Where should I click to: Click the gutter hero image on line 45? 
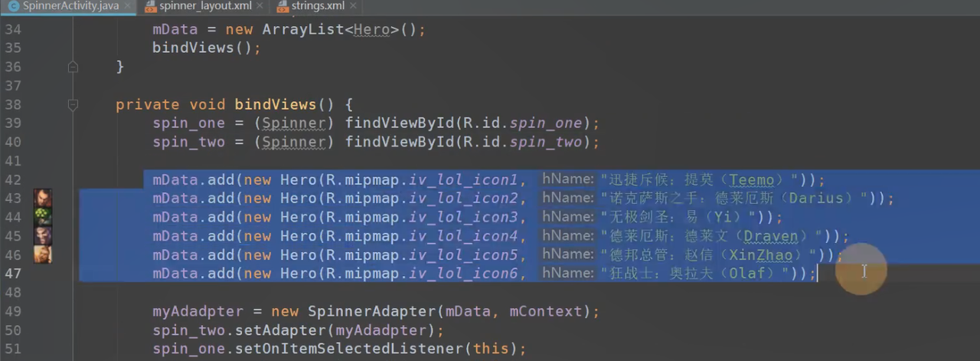click(x=43, y=235)
